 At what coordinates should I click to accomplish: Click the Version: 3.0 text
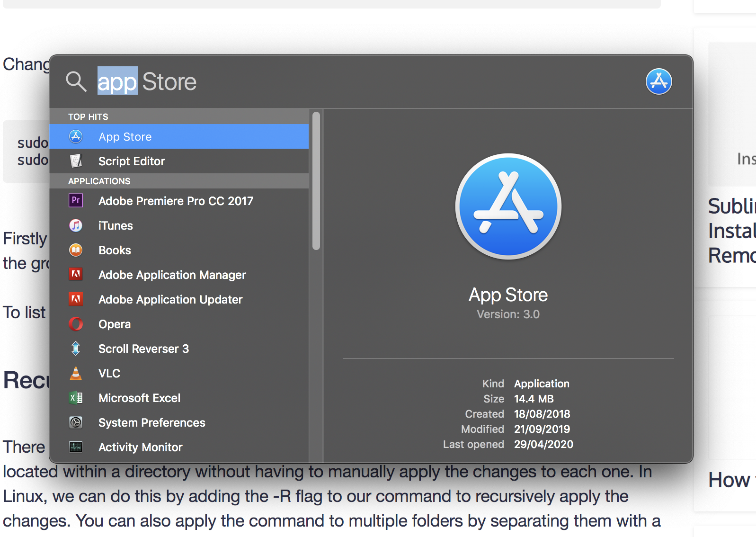[508, 314]
